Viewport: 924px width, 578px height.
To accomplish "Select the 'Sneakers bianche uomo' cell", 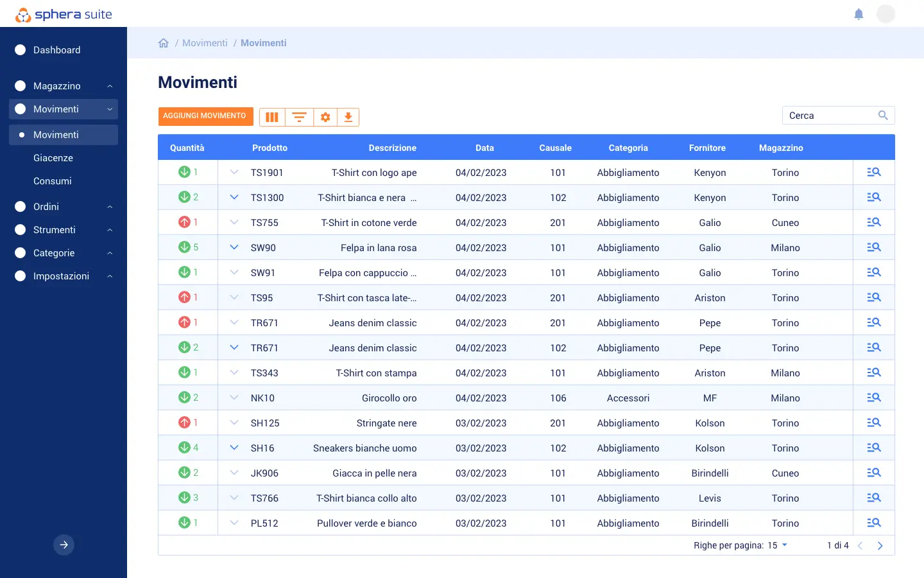I will [x=364, y=448].
